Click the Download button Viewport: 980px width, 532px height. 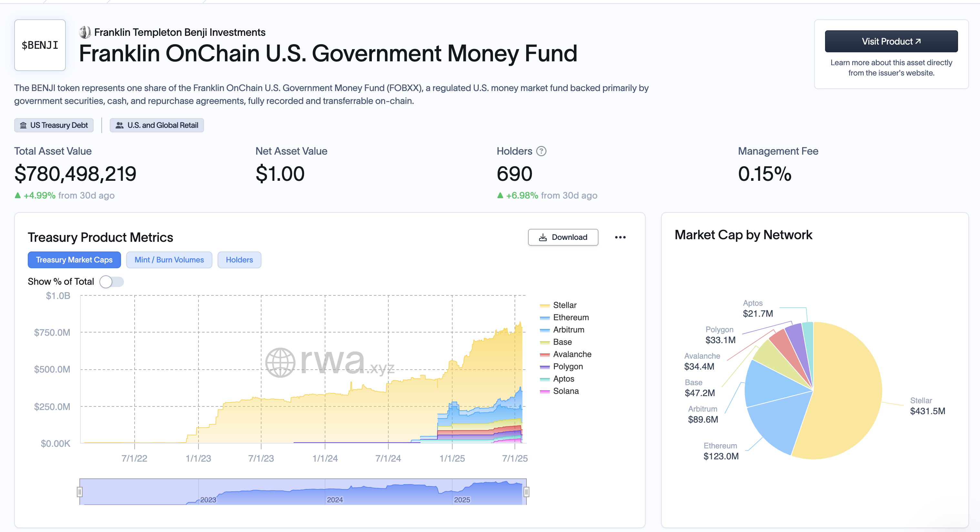click(x=563, y=237)
